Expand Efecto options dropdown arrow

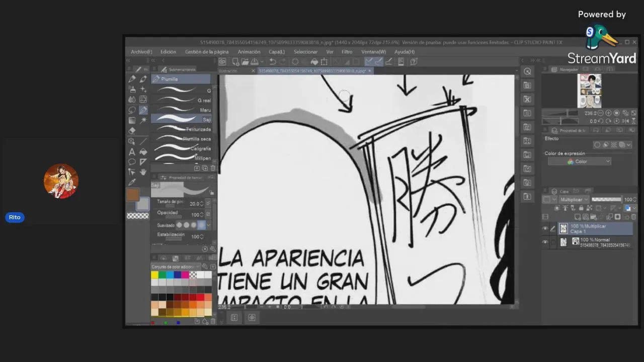coord(629,145)
